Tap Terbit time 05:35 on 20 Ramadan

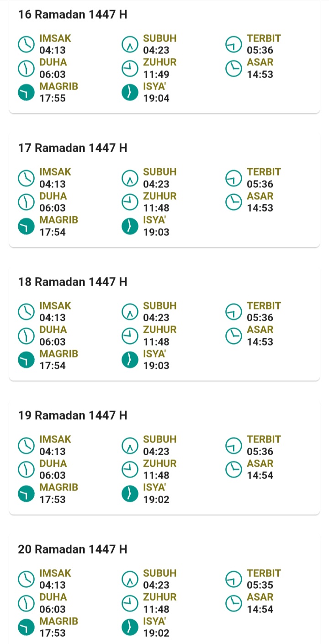click(x=260, y=585)
